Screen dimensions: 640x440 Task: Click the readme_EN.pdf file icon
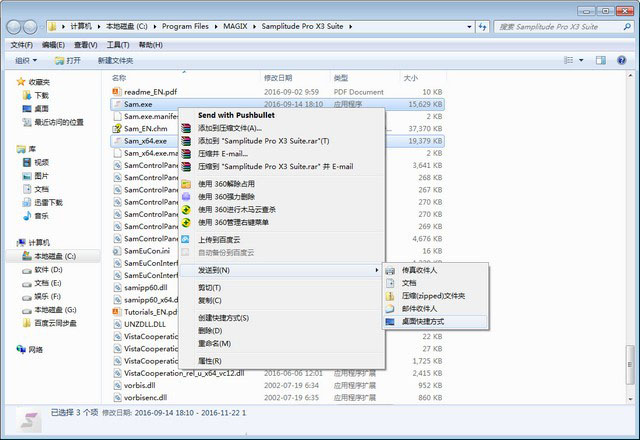click(x=117, y=92)
